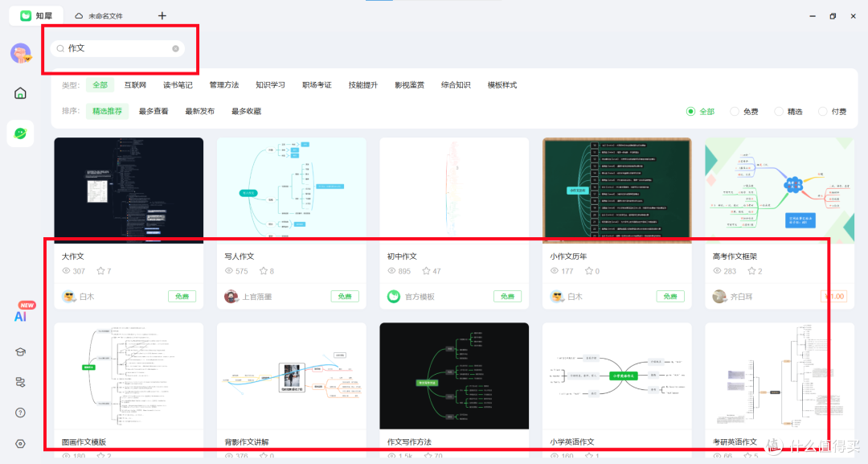Image resolution: width=868 pixels, height=464 pixels.
Task: Select the 影视鉴赏 type filter
Action: 410,84
